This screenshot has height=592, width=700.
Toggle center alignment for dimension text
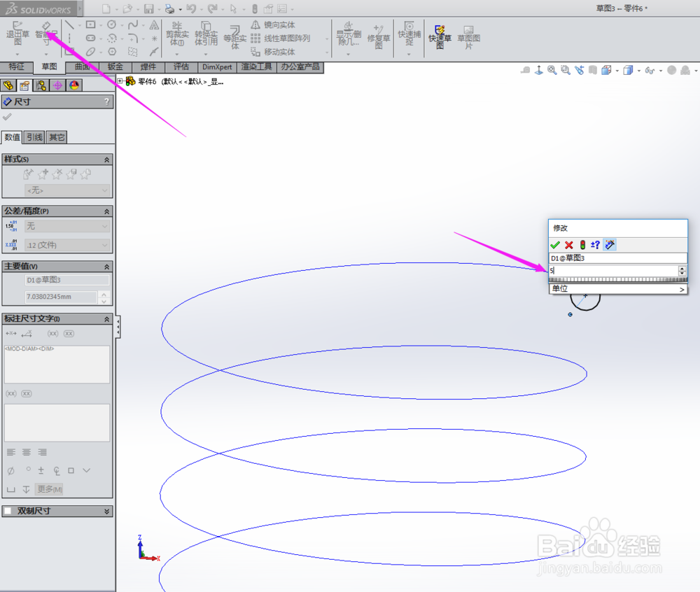click(27, 452)
